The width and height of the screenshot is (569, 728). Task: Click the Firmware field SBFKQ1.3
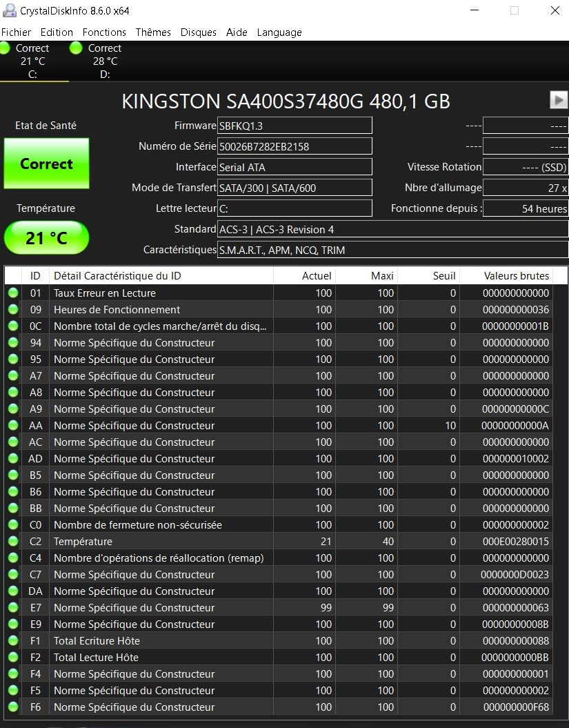pos(295,126)
